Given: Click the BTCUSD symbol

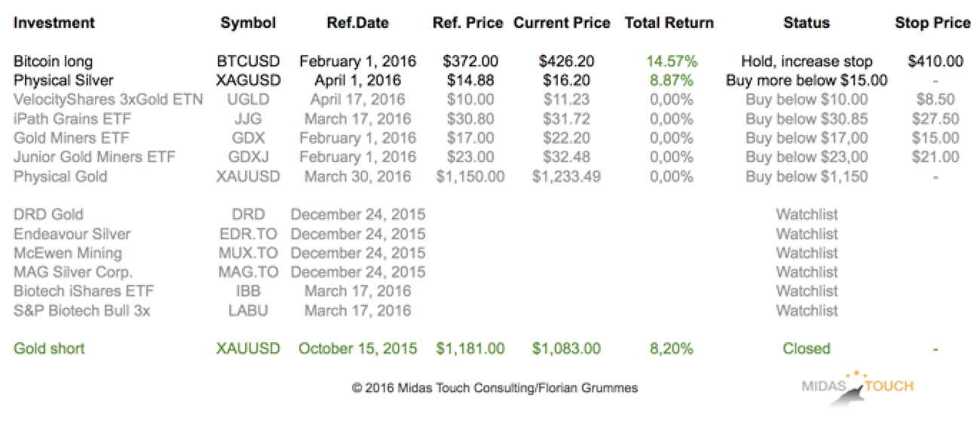Looking at the screenshot, I should click(248, 62).
